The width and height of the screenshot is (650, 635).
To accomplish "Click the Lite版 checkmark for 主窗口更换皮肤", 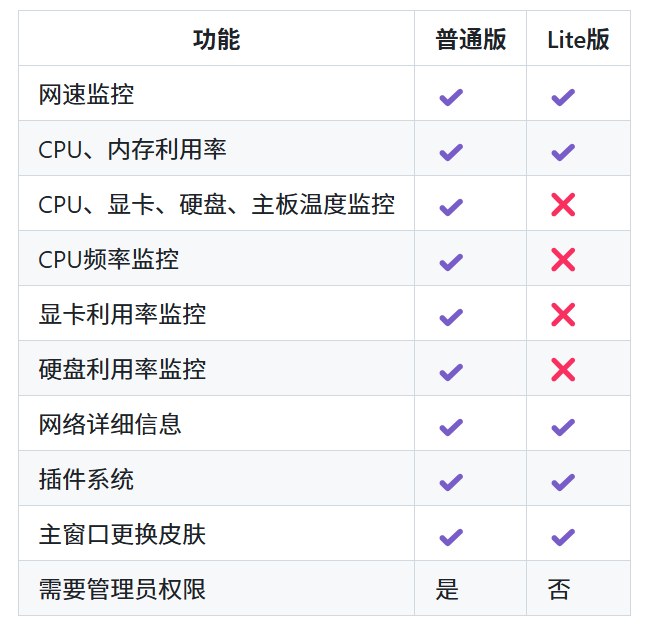I will (562, 536).
